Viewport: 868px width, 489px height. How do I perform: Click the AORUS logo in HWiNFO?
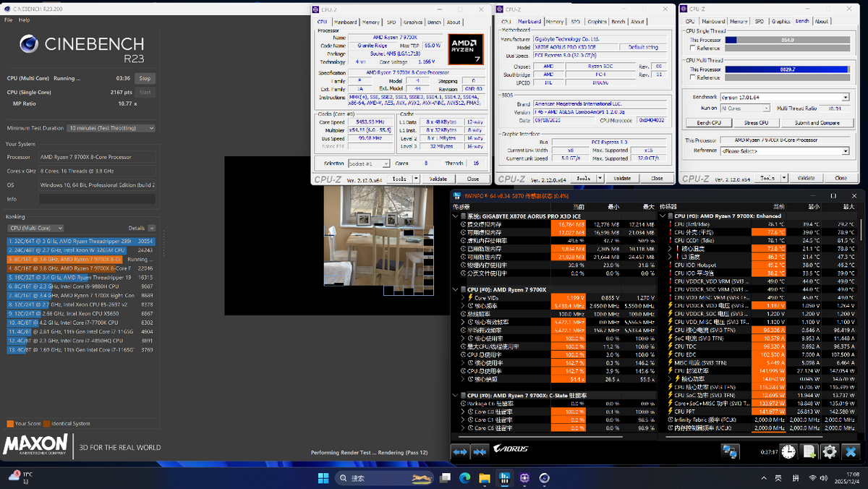point(510,450)
